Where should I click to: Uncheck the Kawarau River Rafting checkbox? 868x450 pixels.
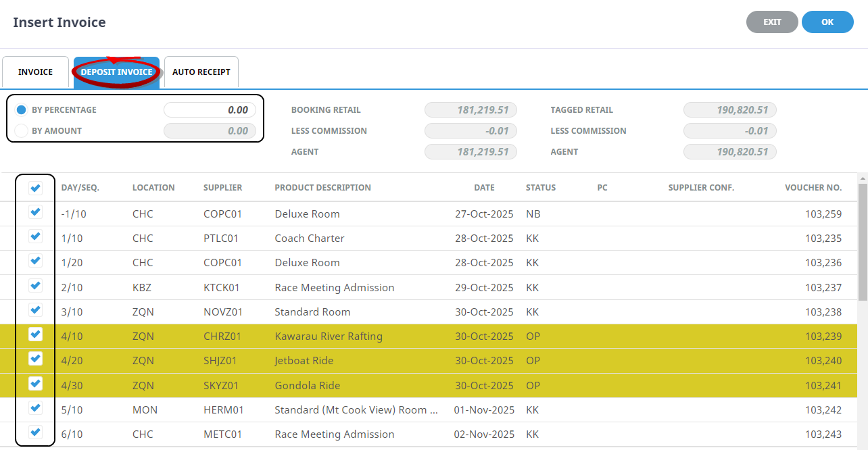(x=35, y=334)
